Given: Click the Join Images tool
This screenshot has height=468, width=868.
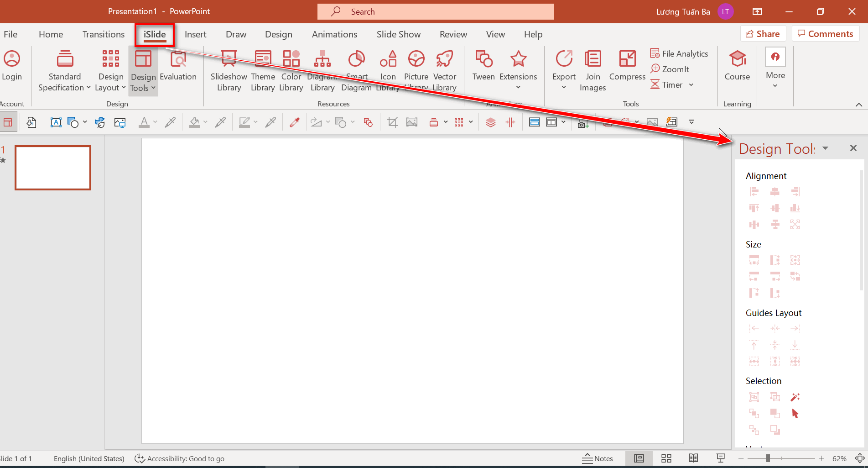Looking at the screenshot, I should [593, 71].
